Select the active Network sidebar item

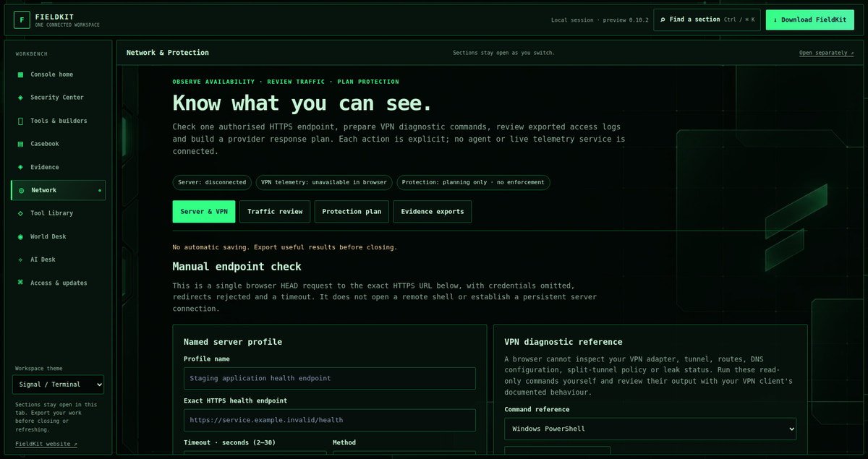58,190
